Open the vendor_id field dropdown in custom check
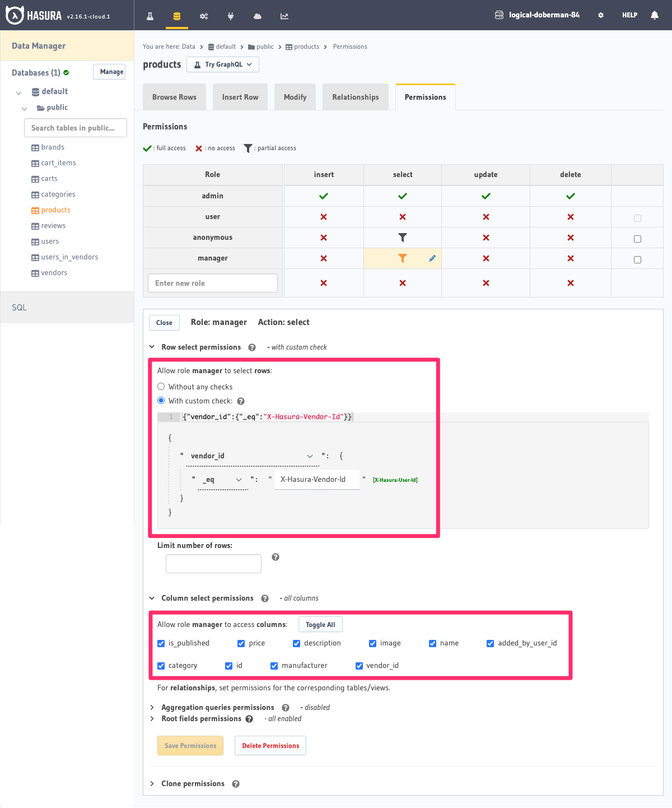Image resolution: width=672 pixels, height=808 pixels. (310, 456)
